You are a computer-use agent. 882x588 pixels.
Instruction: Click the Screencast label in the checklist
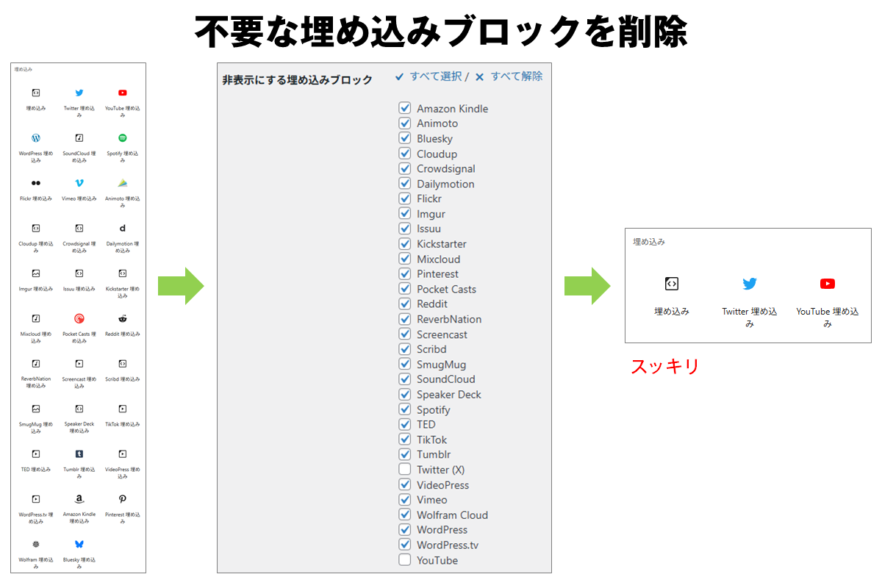pos(442,334)
